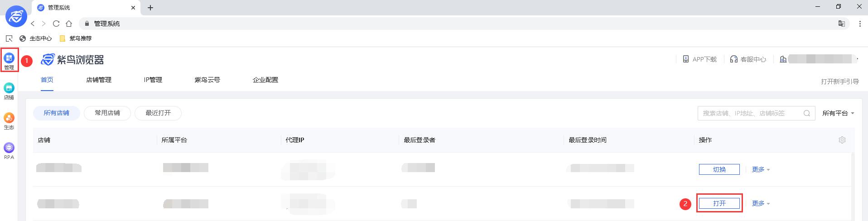
Task: Click the browser home icon
Action: click(x=69, y=24)
